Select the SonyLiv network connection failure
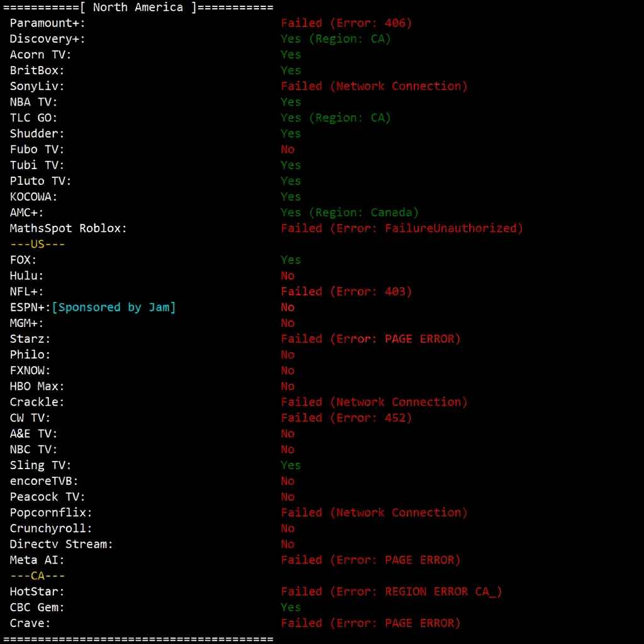Viewport: 644px width, 644px height. [x=374, y=86]
